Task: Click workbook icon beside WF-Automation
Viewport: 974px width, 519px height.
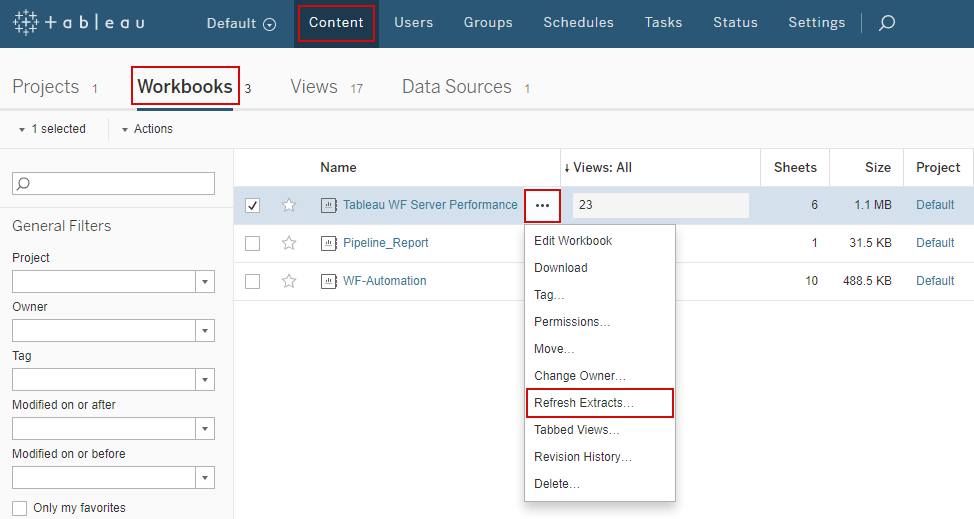Action: coord(329,281)
